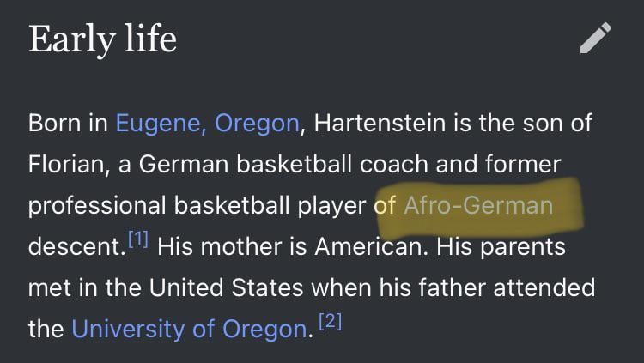Open the University of Oregon link

pyautogui.click(x=189, y=328)
